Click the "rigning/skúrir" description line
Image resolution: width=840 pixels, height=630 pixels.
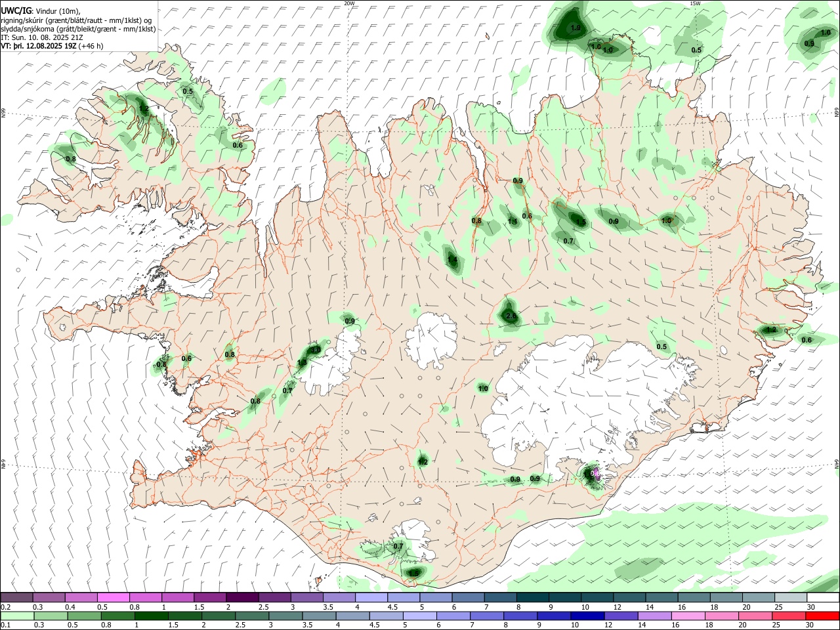tap(75, 20)
